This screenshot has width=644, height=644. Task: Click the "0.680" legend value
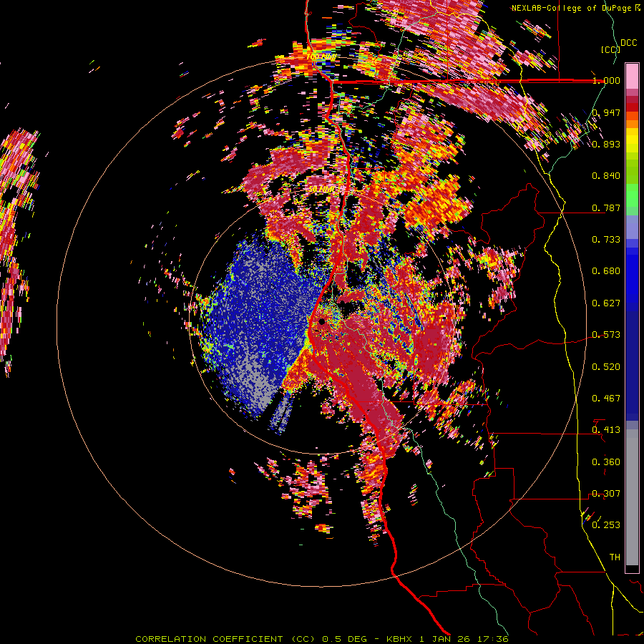(x=606, y=271)
